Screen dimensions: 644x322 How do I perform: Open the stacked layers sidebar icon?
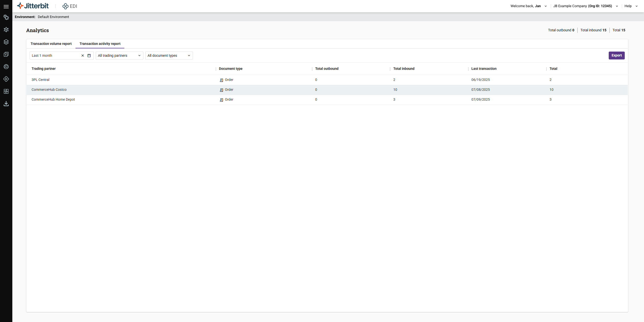pyautogui.click(x=6, y=42)
